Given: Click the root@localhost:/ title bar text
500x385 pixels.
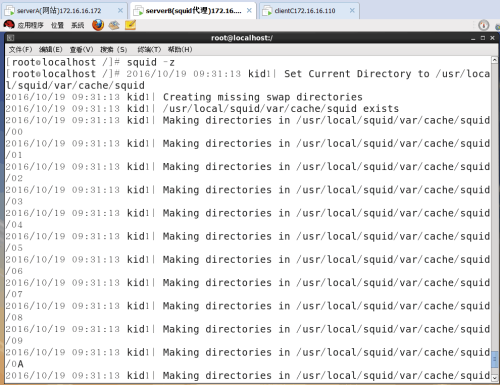Looking at the screenshot, I should pos(242,38).
